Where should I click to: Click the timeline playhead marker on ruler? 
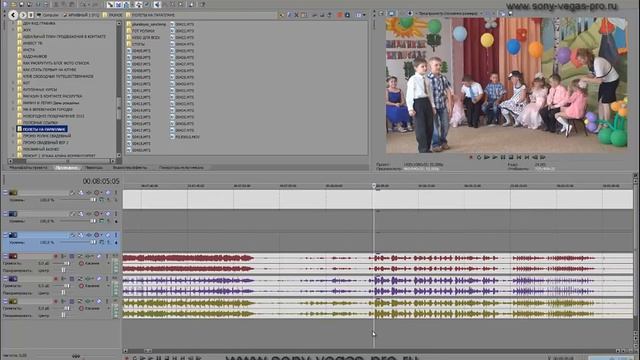click(x=374, y=186)
